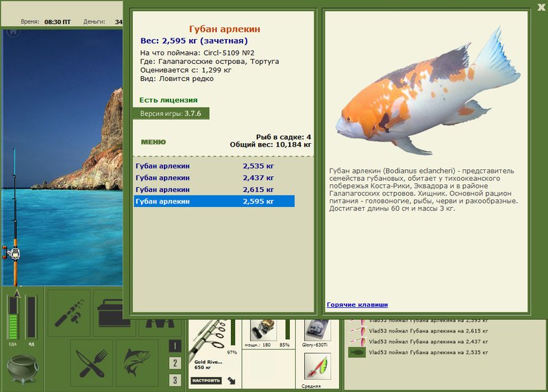Click Общий вес: 10,184 кг text

(270, 145)
